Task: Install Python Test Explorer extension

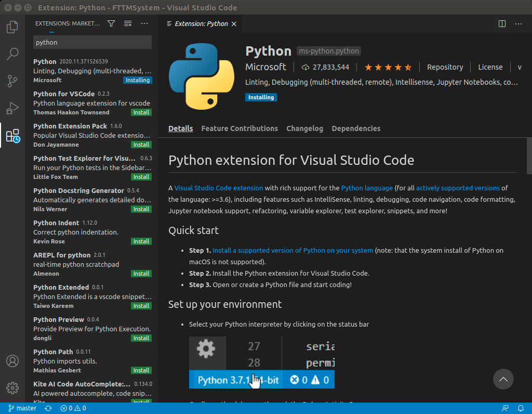Action: (x=141, y=177)
